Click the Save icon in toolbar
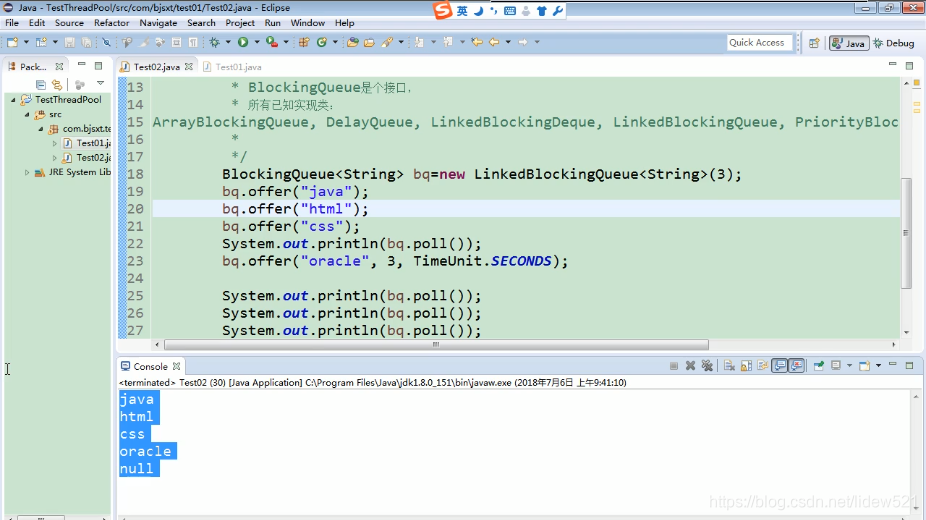 [70, 42]
